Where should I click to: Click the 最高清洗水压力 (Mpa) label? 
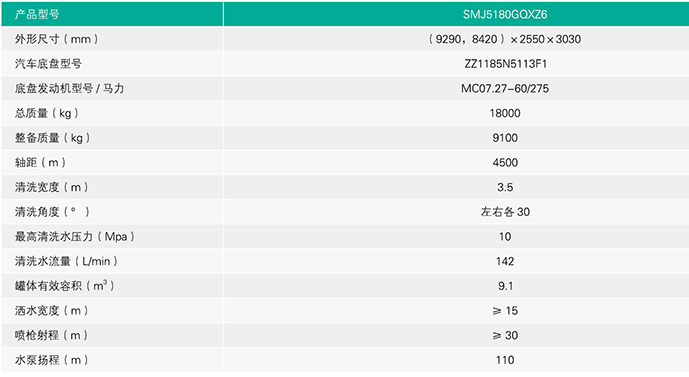click(75, 236)
